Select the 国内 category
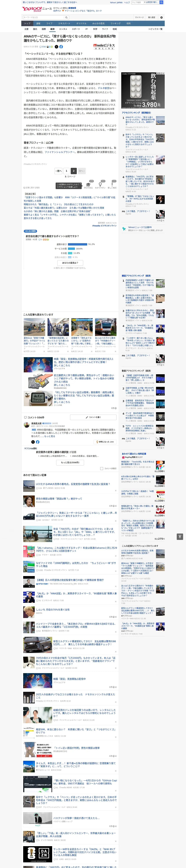 coord(35,29)
